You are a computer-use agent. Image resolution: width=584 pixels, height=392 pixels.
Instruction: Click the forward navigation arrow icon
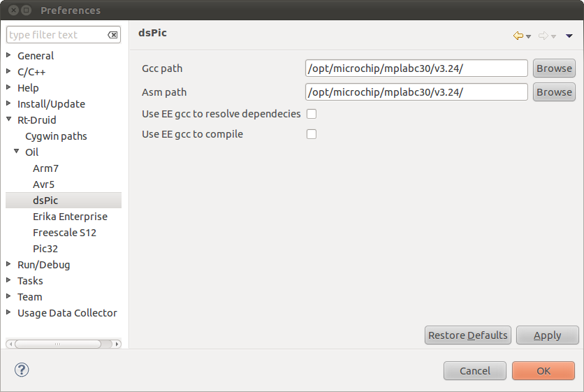543,36
